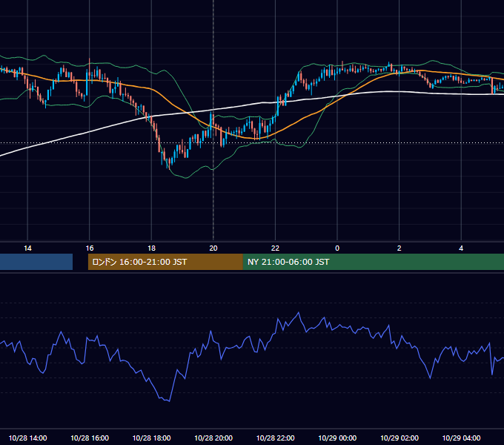Screen dimensions: 504x445
Task: Click the 0 hour axis label
Action: [337, 248]
